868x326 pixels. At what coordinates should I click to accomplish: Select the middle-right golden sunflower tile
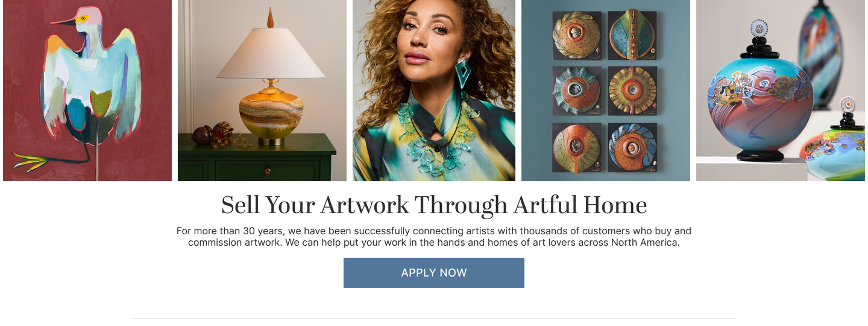tap(632, 91)
